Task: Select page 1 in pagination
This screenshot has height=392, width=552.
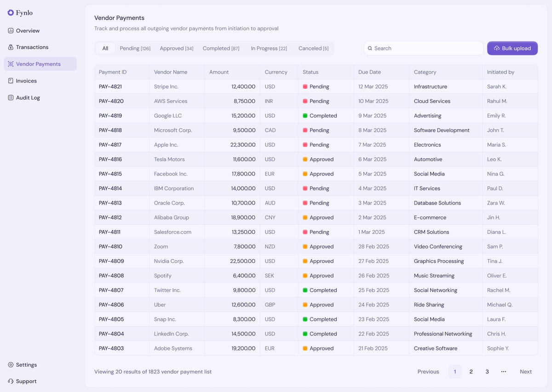Action: click(455, 372)
